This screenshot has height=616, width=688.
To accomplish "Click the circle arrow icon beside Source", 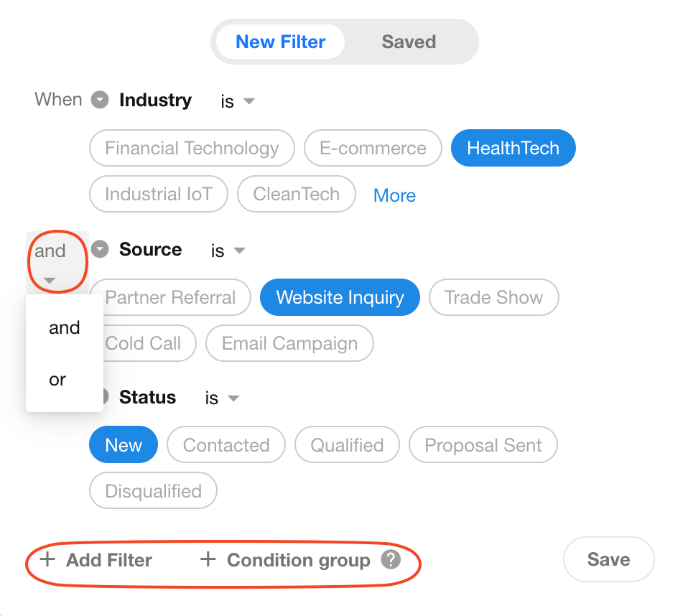I will point(100,249).
